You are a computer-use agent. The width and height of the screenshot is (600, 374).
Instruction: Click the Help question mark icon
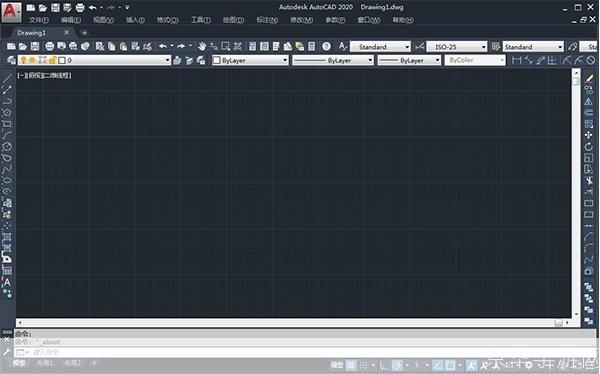(326, 47)
